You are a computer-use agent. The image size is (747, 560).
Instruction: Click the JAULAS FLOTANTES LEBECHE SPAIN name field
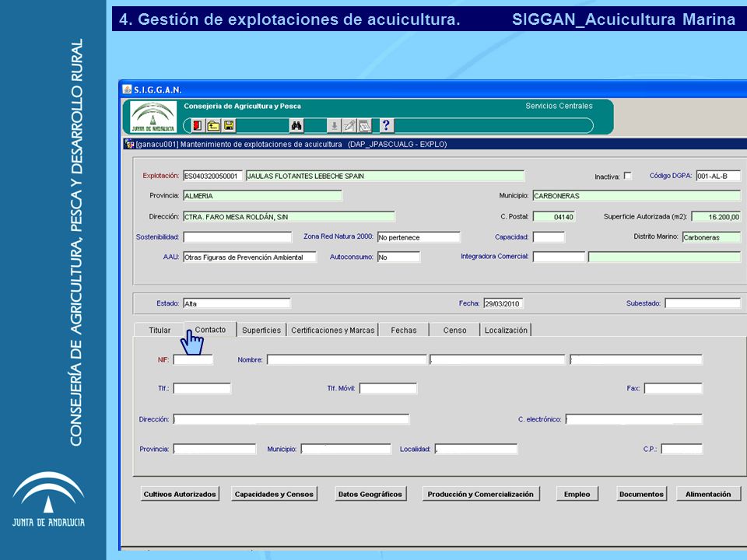pyautogui.click(x=385, y=176)
